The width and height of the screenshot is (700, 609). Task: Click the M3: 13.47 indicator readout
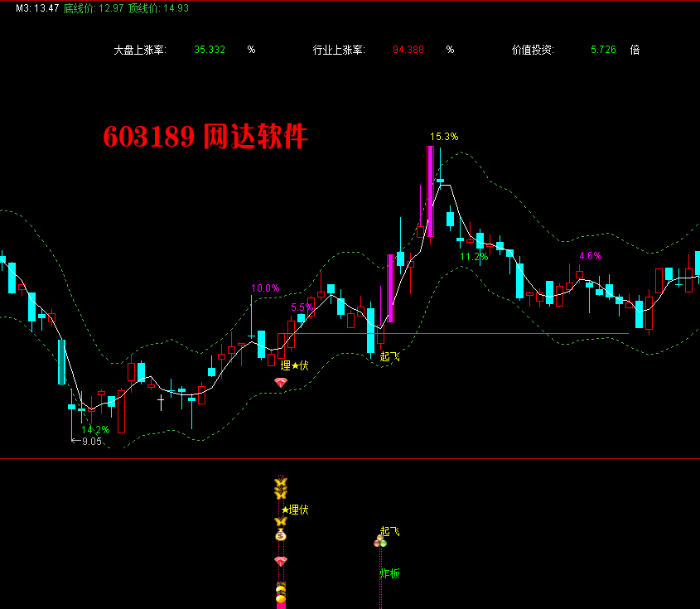[30, 7]
